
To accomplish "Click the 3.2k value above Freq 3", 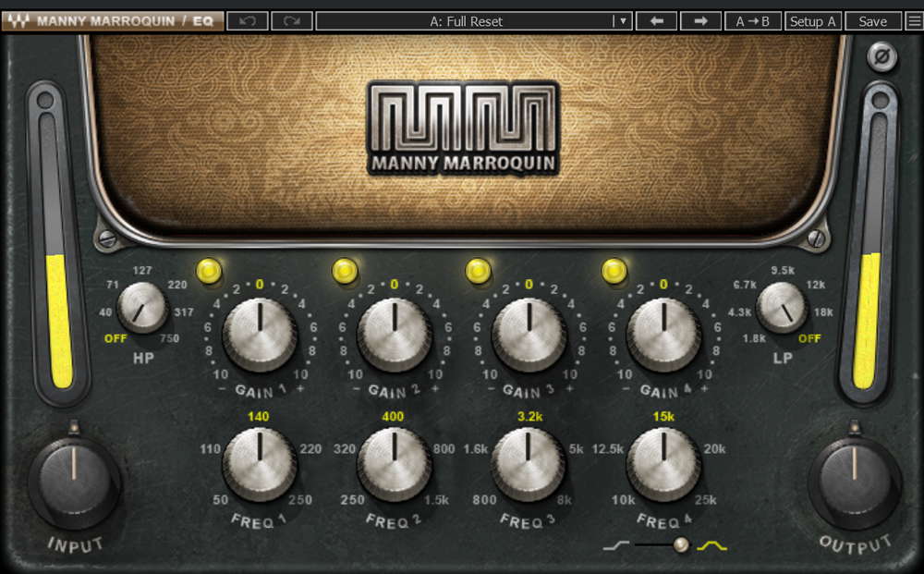I will 529,417.
